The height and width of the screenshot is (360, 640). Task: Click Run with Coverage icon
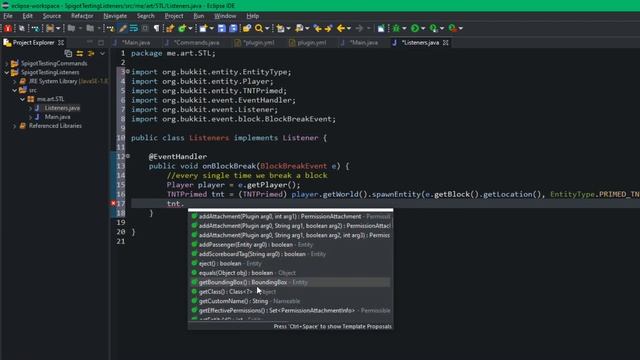[x=433, y=28]
